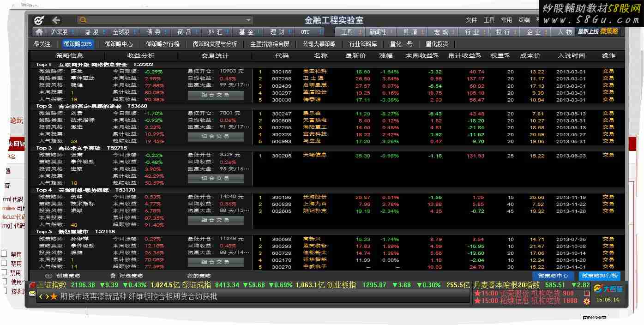644x325 pixels.
Task: Open the 沪深股 market dropdown
Action: (x=73, y=32)
